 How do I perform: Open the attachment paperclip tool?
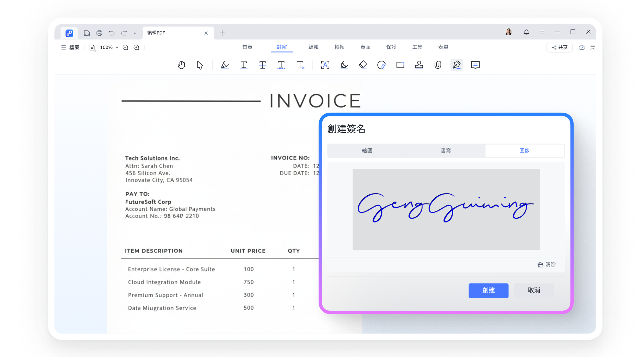click(438, 65)
